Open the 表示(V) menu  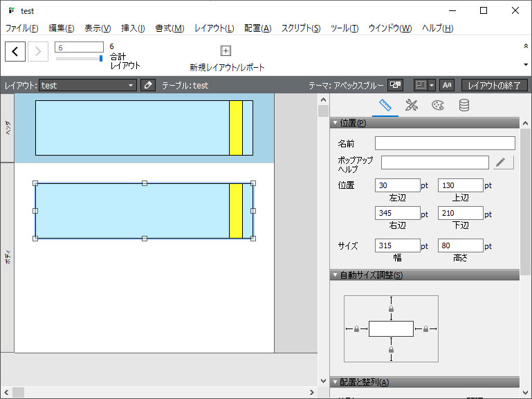point(98,28)
